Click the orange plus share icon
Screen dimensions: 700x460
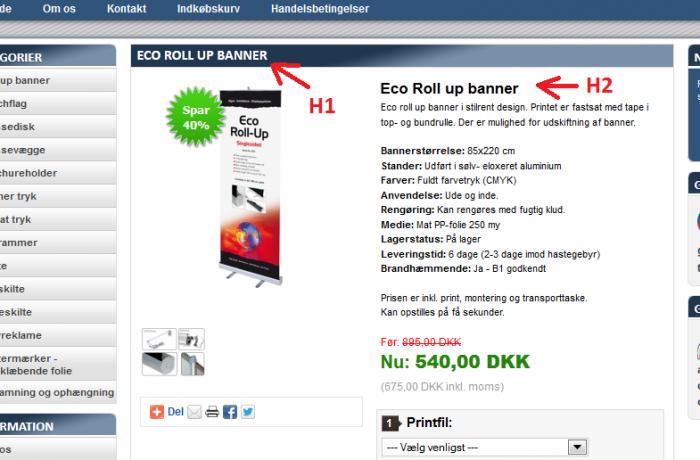[x=157, y=412]
